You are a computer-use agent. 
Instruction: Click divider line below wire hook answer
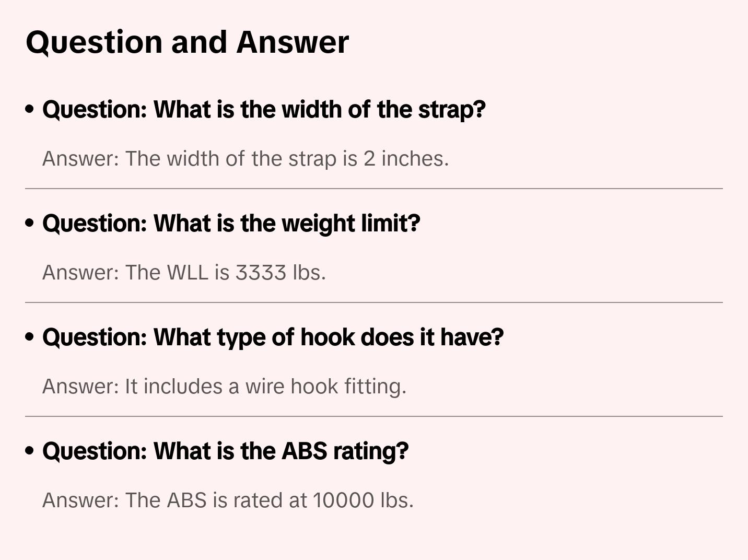point(374,416)
